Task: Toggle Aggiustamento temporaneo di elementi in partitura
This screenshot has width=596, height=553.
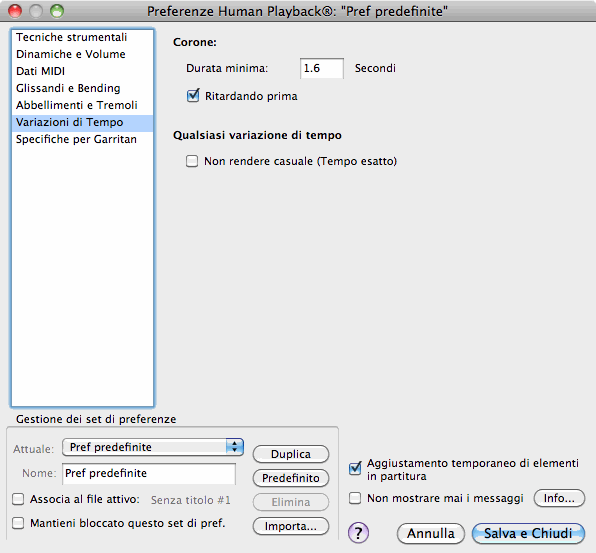Action: tap(355, 469)
